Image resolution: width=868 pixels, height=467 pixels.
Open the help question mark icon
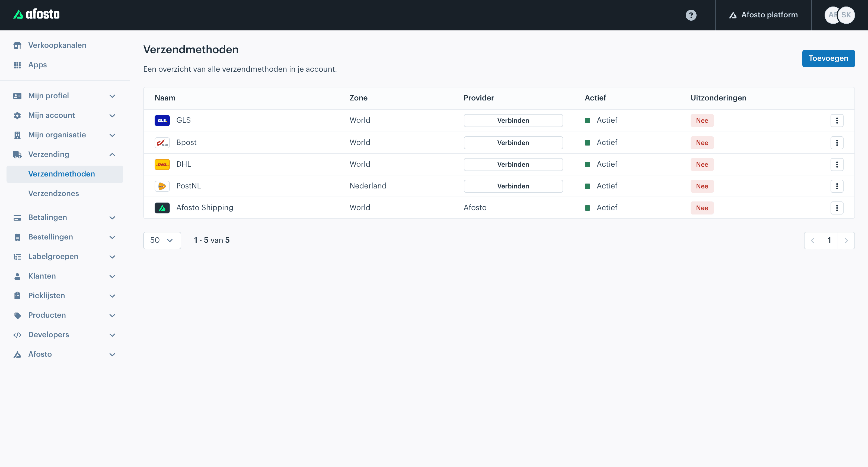(x=691, y=15)
